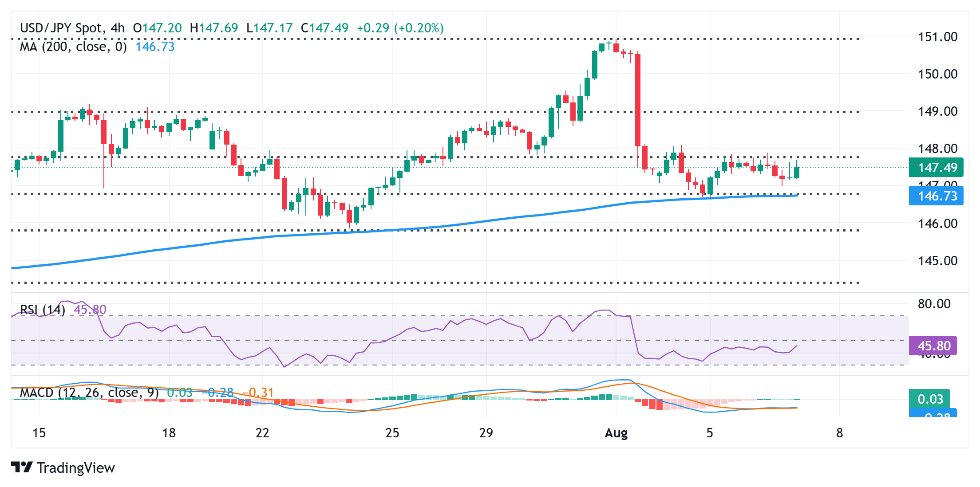Click the TradingView logo icon
Screen dimensions: 980x487
click(21, 467)
